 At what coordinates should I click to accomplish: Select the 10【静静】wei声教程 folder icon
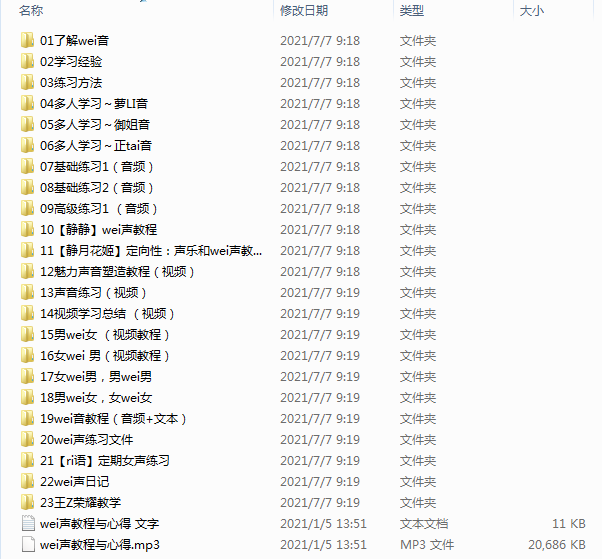pyautogui.click(x=27, y=229)
